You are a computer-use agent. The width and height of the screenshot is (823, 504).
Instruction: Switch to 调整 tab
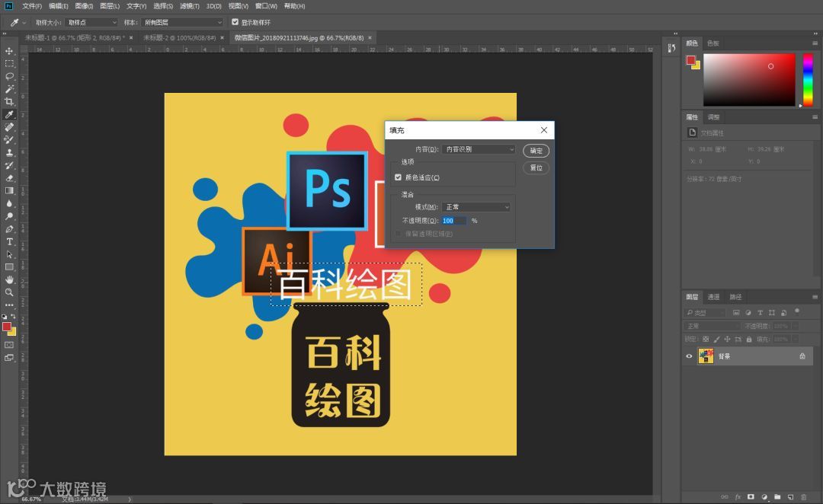pos(713,117)
